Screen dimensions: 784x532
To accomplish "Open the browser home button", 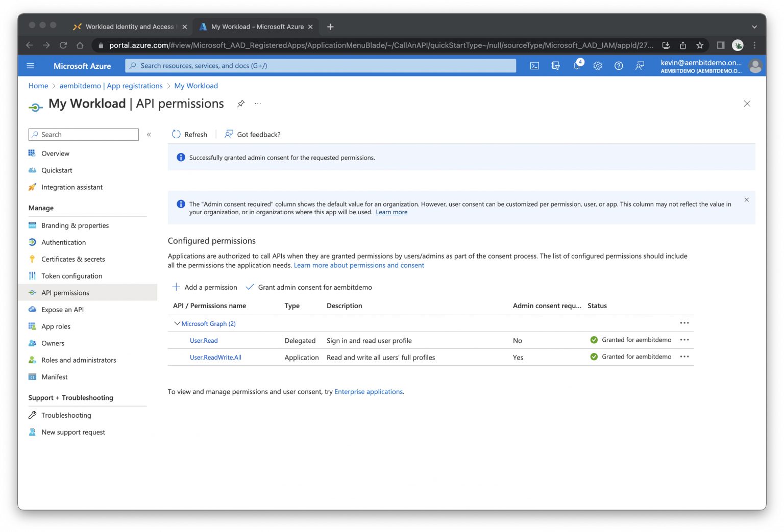I will [x=80, y=45].
